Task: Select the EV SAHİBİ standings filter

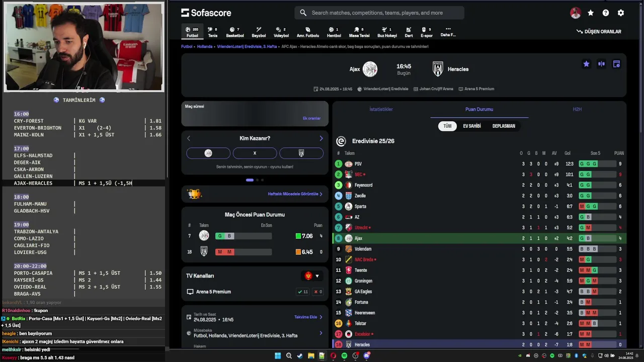Action: (472, 126)
